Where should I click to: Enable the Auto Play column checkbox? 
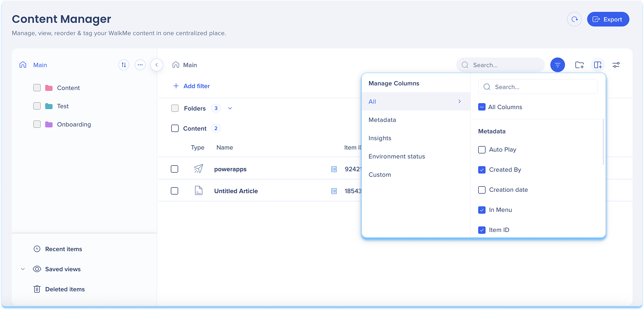click(x=482, y=150)
